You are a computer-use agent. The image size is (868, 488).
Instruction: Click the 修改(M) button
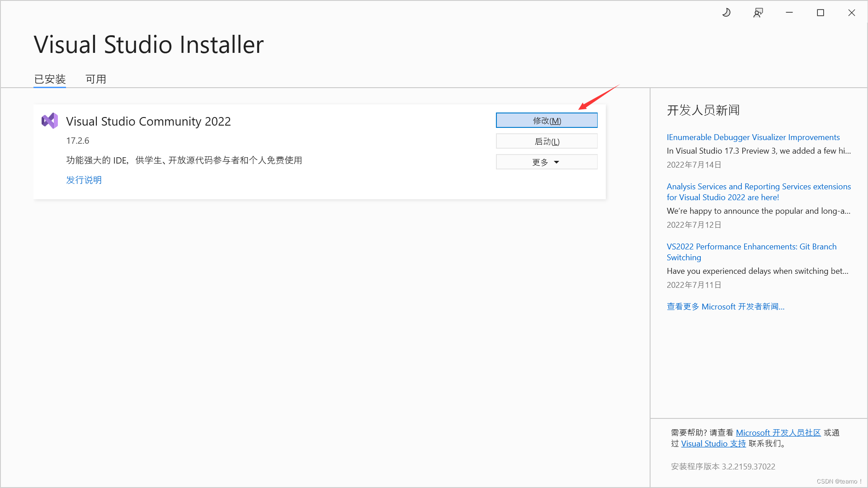[x=547, y=121]
